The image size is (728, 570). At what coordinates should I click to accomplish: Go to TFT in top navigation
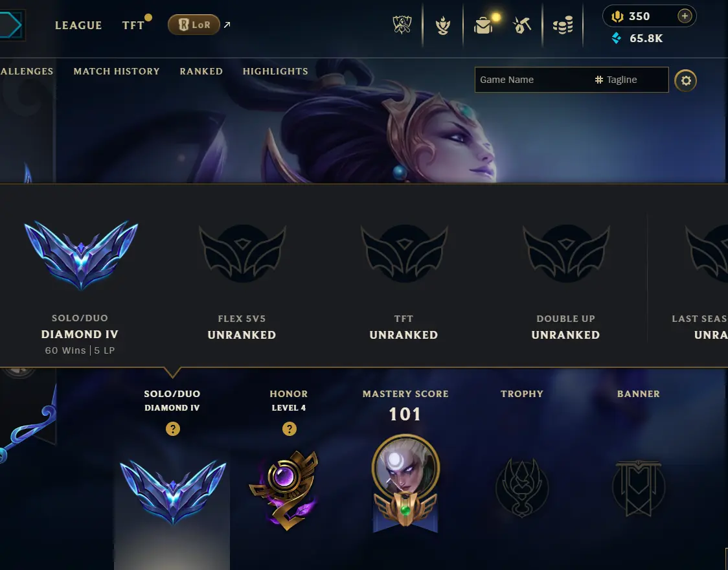133,25
